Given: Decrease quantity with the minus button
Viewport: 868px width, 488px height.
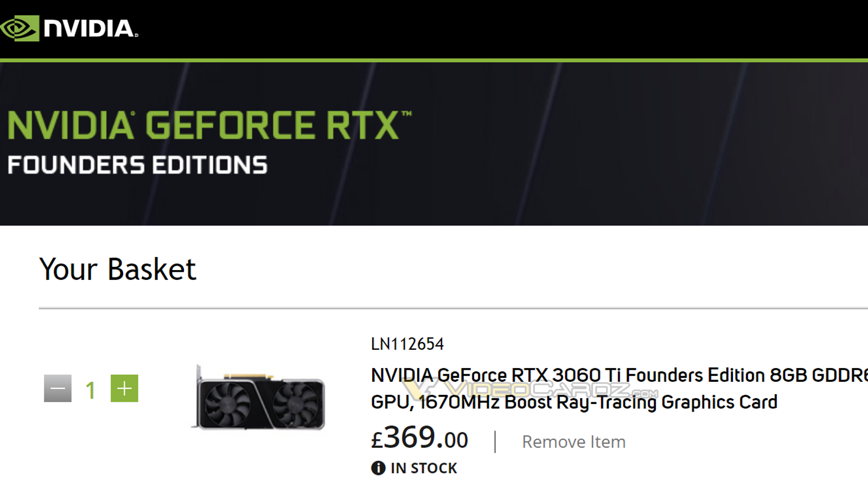Looking at the screenshot, I should point(58,388).
